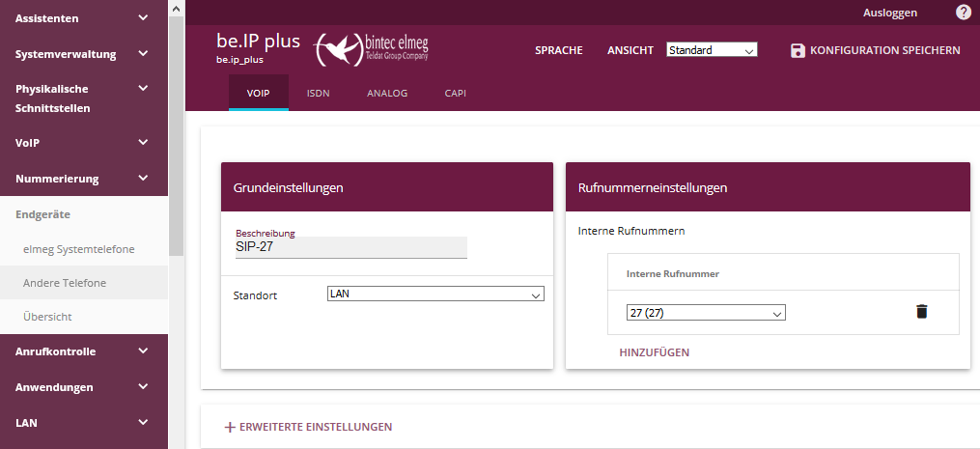Click the plus icon for Erweiterte Einstellungen

(x=230, y=427)
